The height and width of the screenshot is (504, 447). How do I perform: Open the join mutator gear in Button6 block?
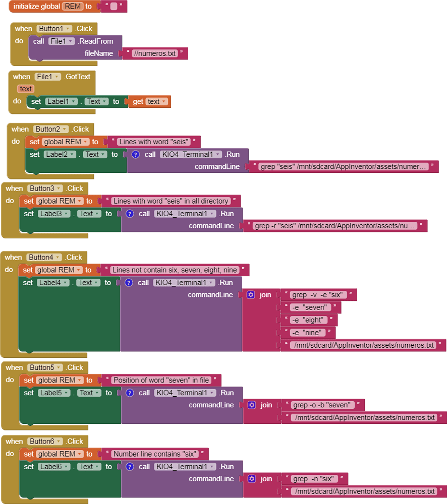[252, 479]
